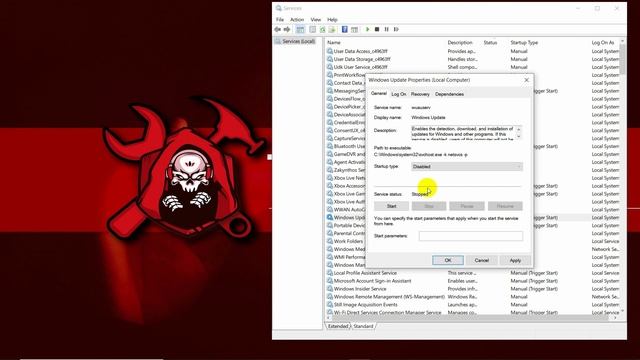Click gear icon beside Local Profile Assistant Service
This screenshot has height=360, width=640.
coord(330,273)
